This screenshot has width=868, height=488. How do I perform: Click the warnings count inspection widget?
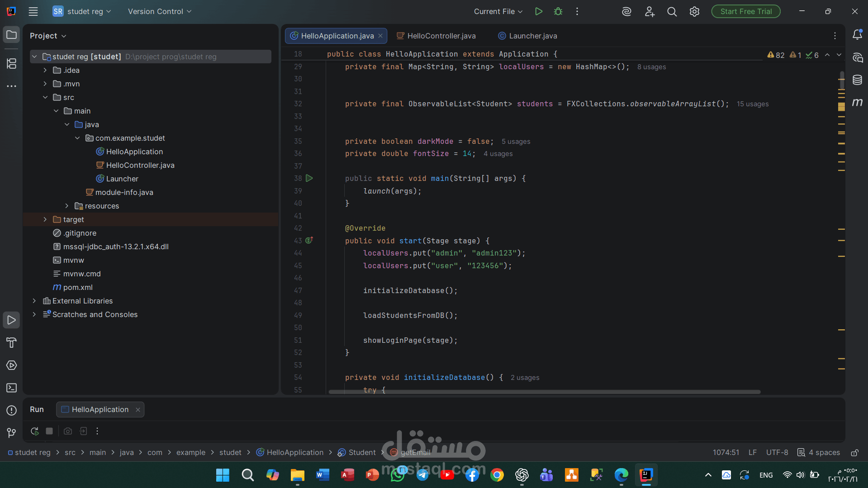pos(776,55)
